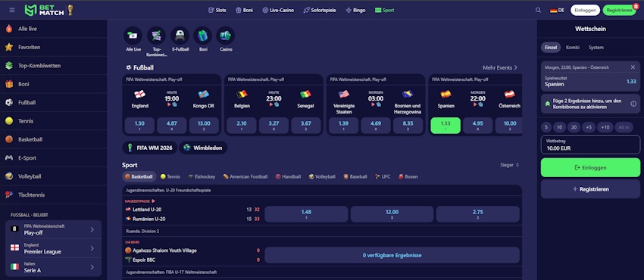
Task: Toggle the selected Spanien 1.33 odds
Action: pos(445,126)
